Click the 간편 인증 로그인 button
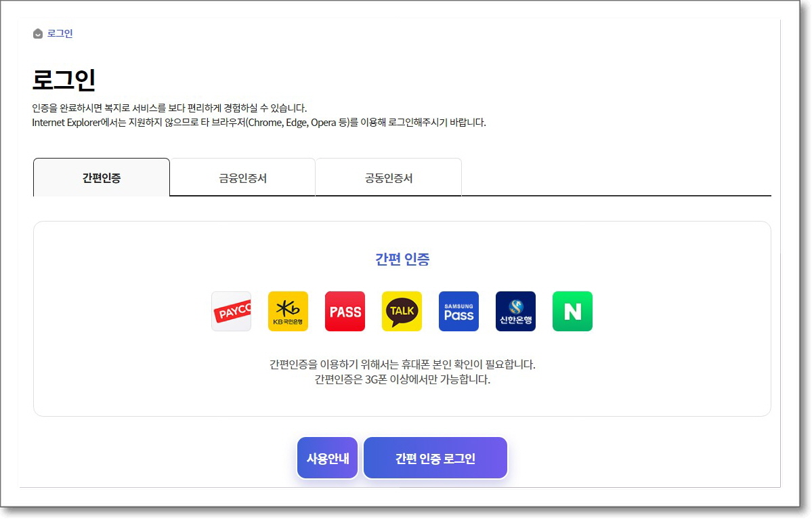 click(435, 458)
